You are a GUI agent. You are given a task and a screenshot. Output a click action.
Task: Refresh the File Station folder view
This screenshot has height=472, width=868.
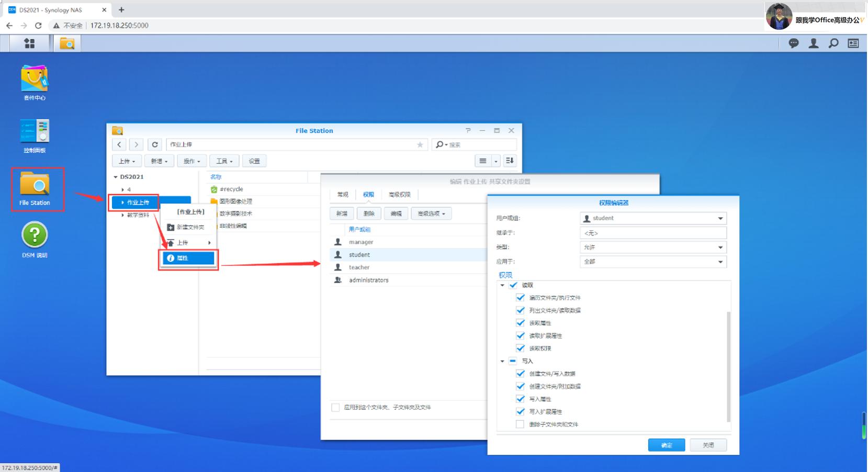[x=155, y=144]
